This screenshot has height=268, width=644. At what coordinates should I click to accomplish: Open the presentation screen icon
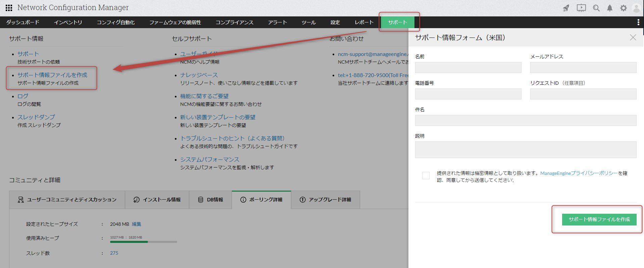pyautogui.click(x=581, y=8)
